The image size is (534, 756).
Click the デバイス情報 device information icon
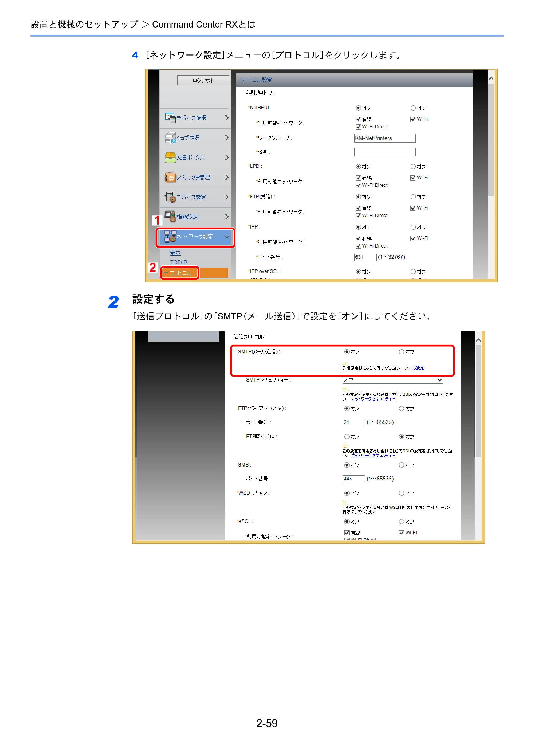tap(170, 118)
